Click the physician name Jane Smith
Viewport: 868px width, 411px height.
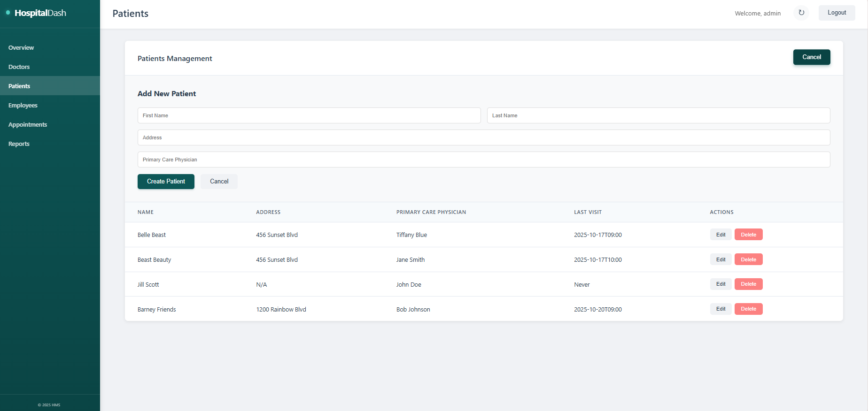pyautogui.click(x=411, y=260)
